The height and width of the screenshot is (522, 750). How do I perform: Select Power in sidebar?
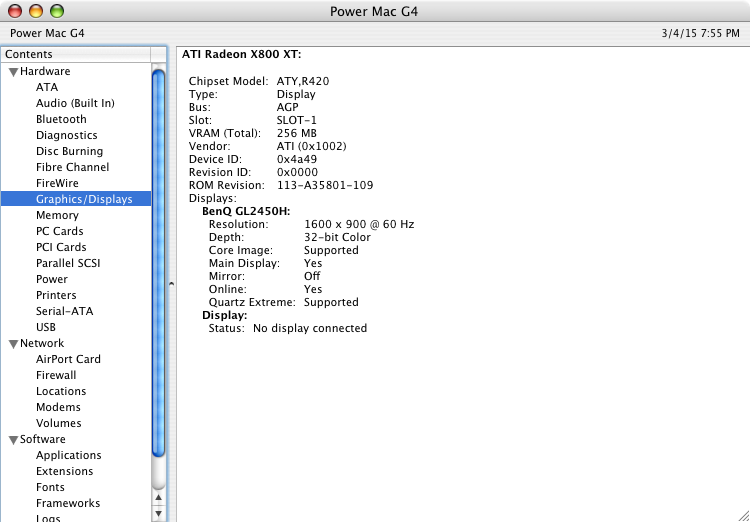click(52, 279)
